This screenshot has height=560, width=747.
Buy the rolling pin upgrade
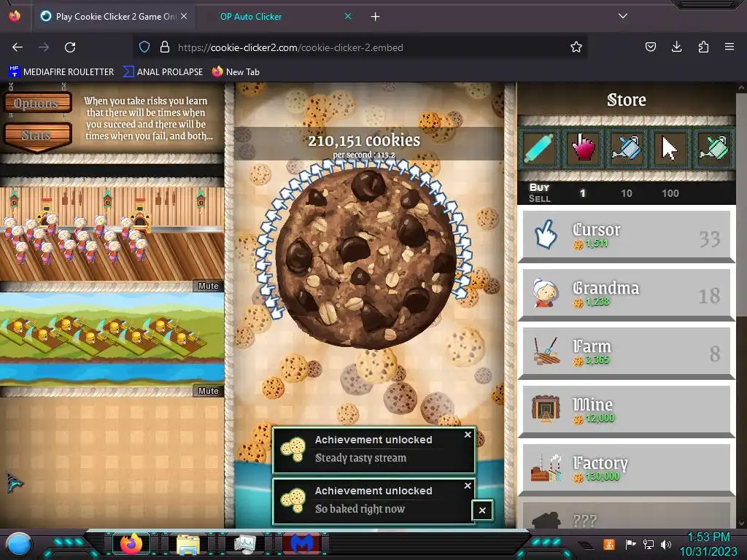(x=539, y=148)
